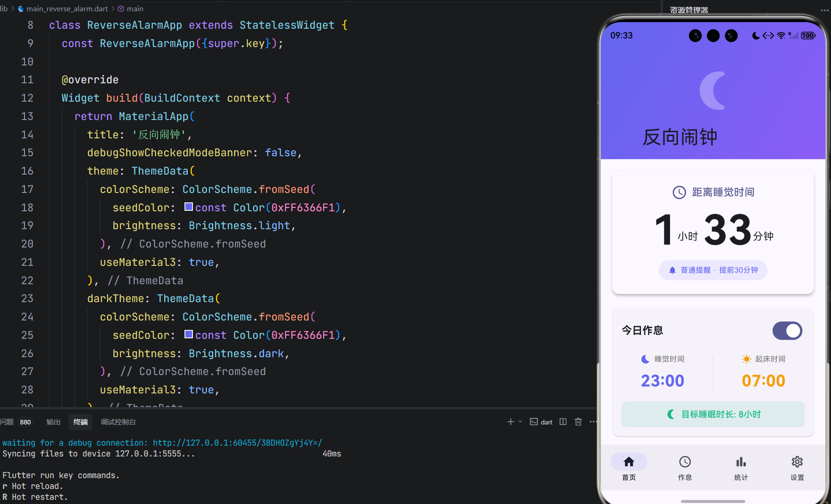Select the 终端 terminal panel tab
This screenshot has height=504, width=831.
pyautogui.click(x=80, y=422)
